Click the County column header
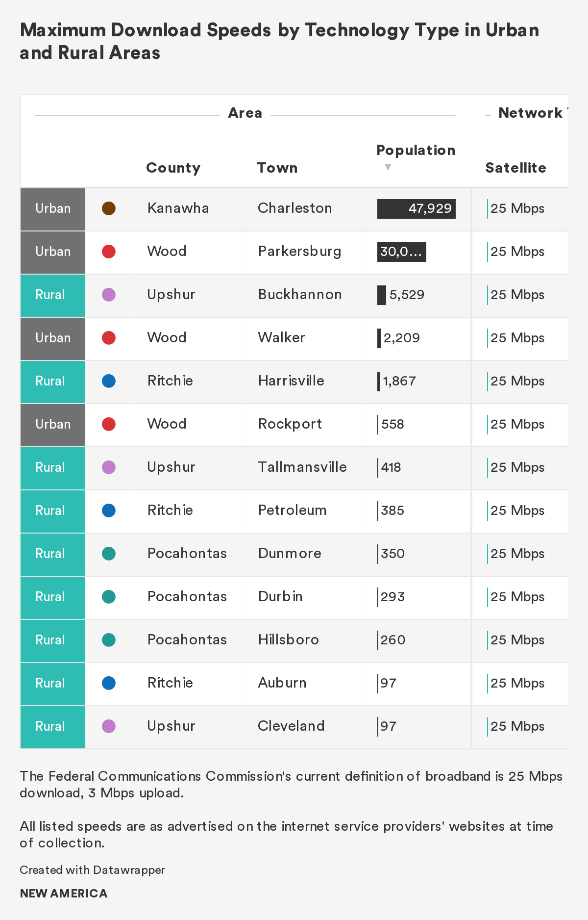The height and width of the screenshot is (920, 588). click(173, 168)
